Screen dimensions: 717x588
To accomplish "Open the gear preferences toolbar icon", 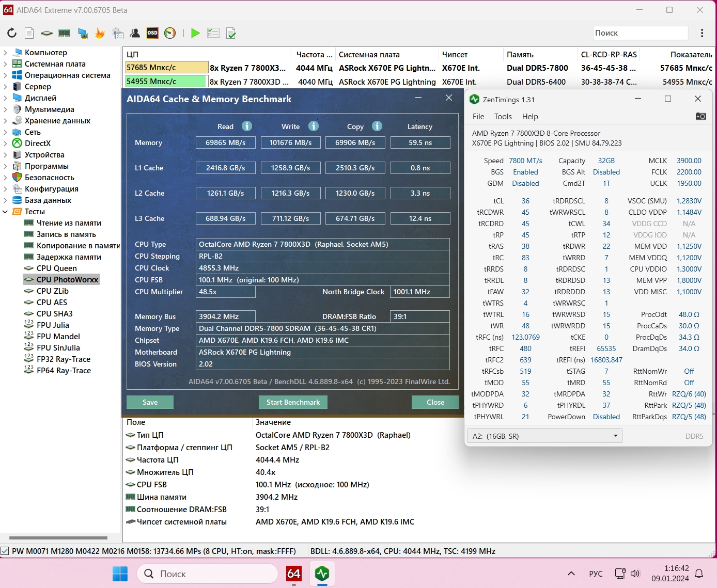I will pos(118,33).
